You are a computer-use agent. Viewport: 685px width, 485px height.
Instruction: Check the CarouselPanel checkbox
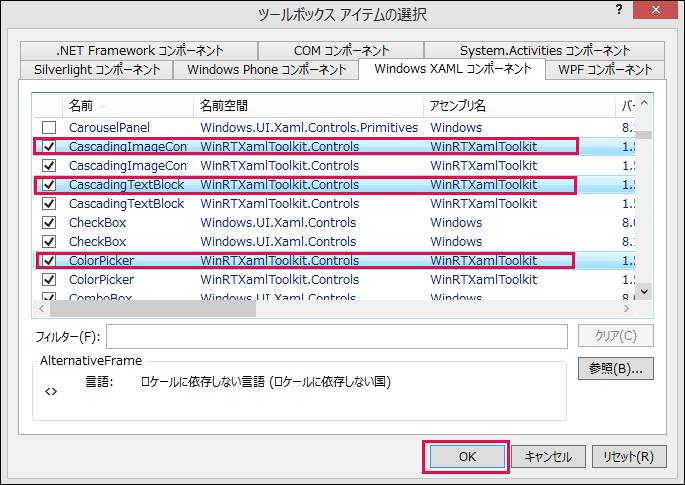pos(49,128)
